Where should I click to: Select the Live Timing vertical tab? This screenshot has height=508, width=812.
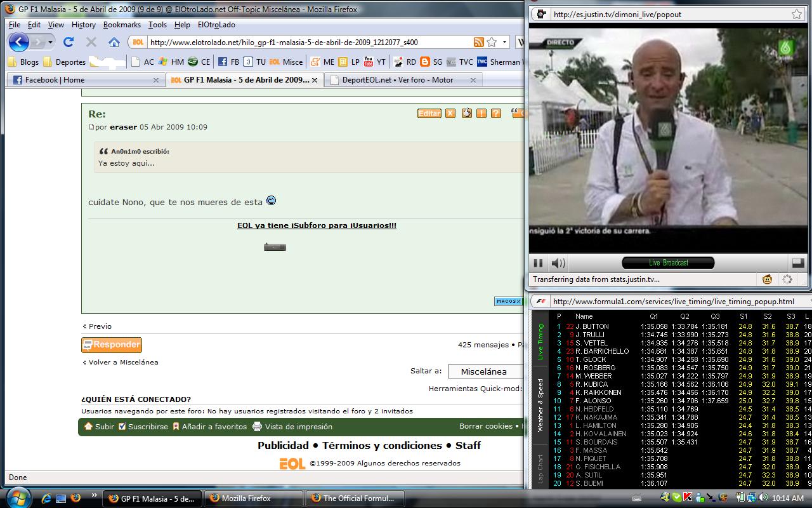540,342
